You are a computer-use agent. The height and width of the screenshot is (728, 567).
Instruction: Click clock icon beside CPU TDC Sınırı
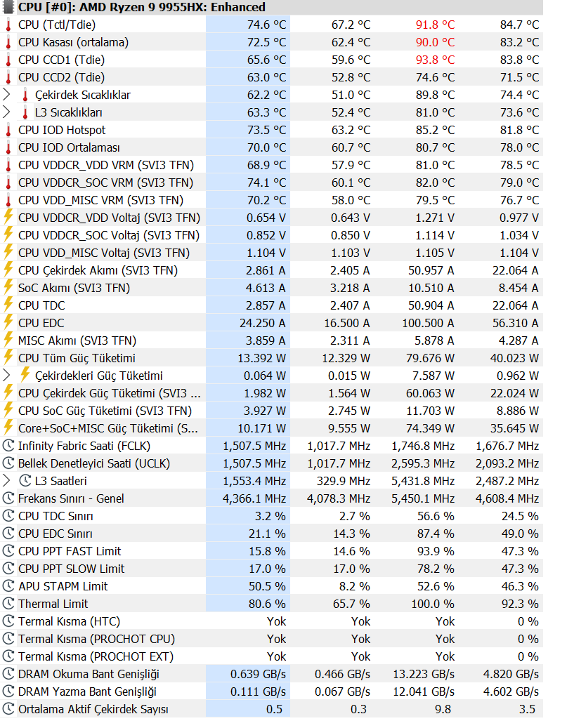[x=8, y=516]
